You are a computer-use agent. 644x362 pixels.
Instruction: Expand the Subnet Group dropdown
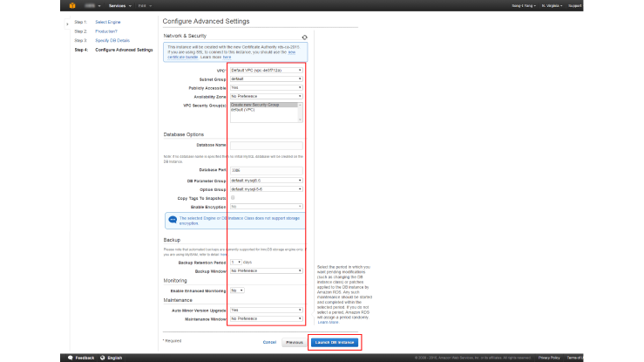pyautogui.click(x=266, y=79)
